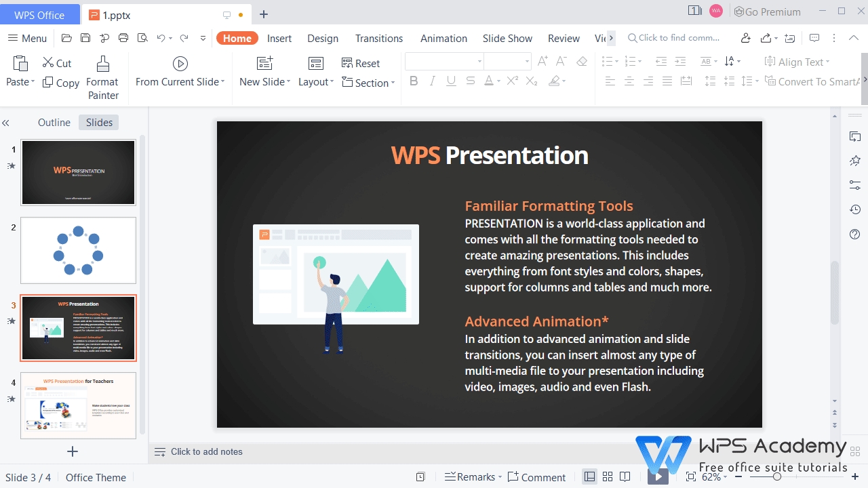Open the New Slide dropdown
This screenshot has height=488, width=868.
point(288,81)
